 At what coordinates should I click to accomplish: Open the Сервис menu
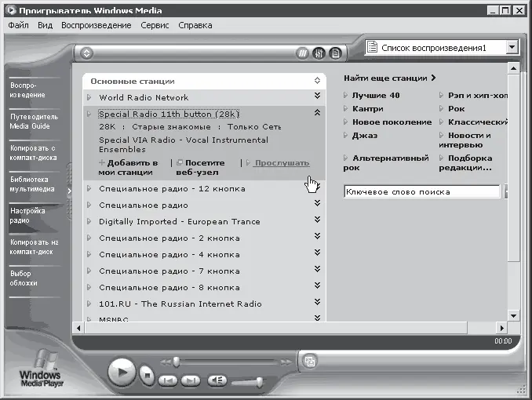coord(155,25)
